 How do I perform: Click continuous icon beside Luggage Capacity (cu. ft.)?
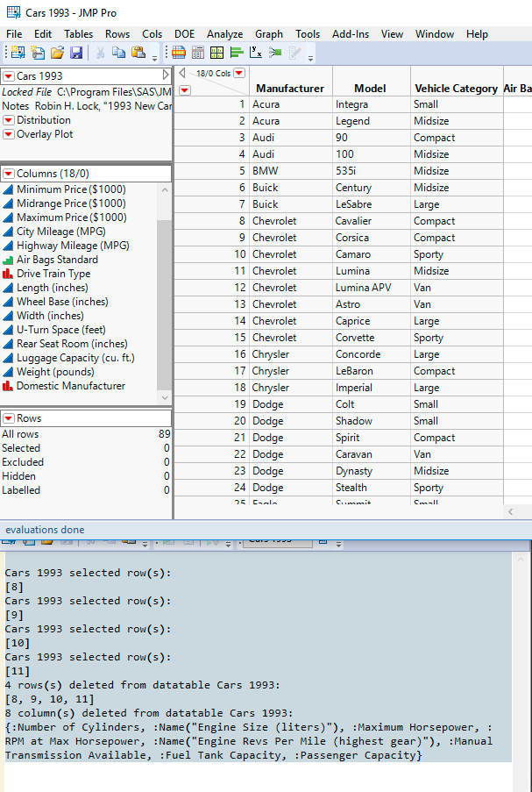click(8, 358)
